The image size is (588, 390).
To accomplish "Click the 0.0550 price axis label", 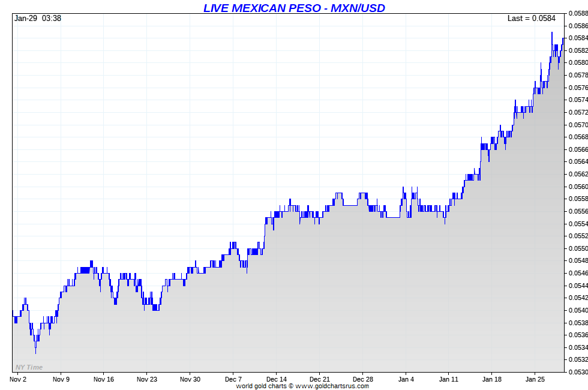I will click(578, 248).
